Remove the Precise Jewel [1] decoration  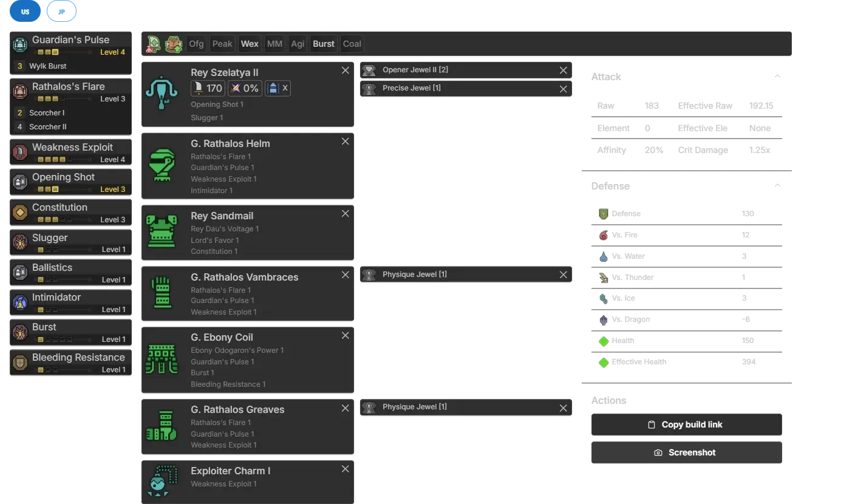coord(563,89)
